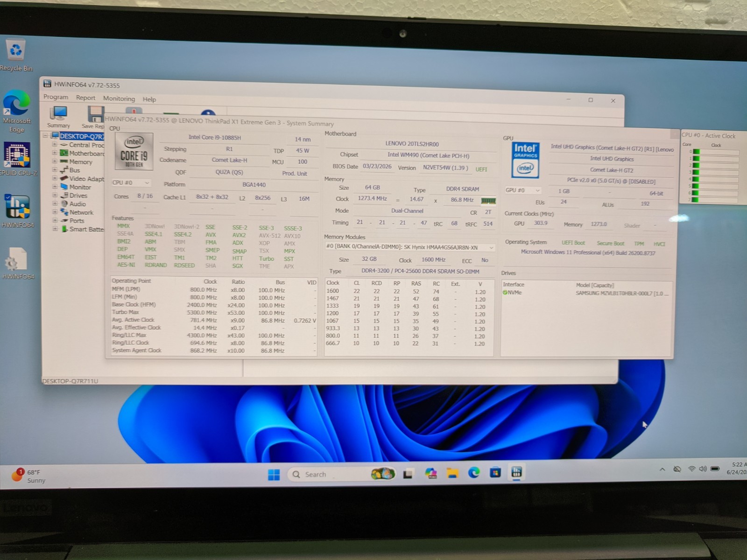Image resolution: width=747 pixels, height=560 pixels.
Task: Select Monitor in the device tree
Action: pos(80,187)
